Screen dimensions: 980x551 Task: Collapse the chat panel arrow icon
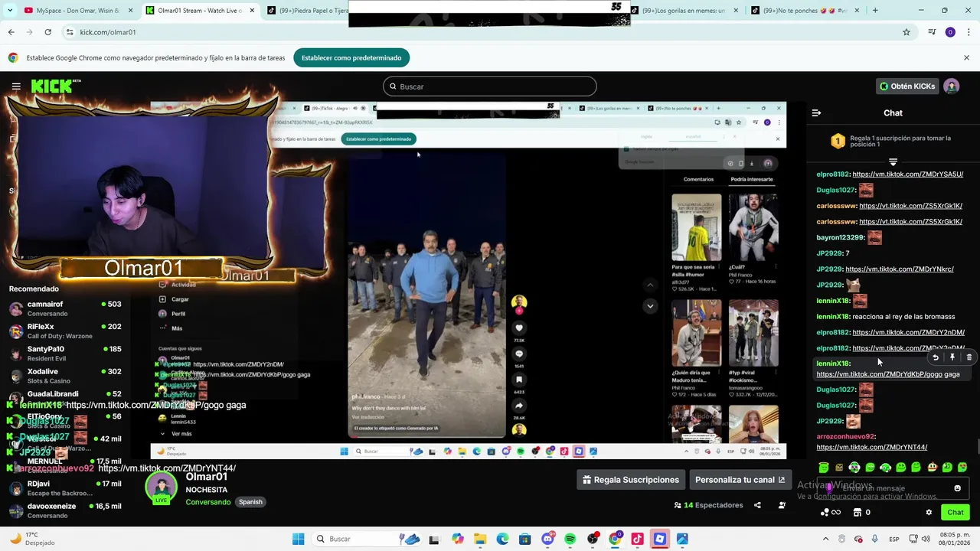click(x=816, y=112)
